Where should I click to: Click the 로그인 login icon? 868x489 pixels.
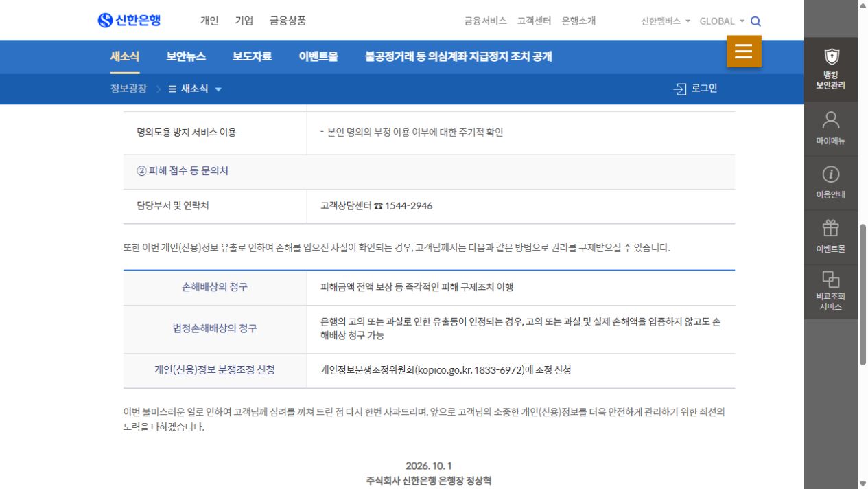(680, 89)
